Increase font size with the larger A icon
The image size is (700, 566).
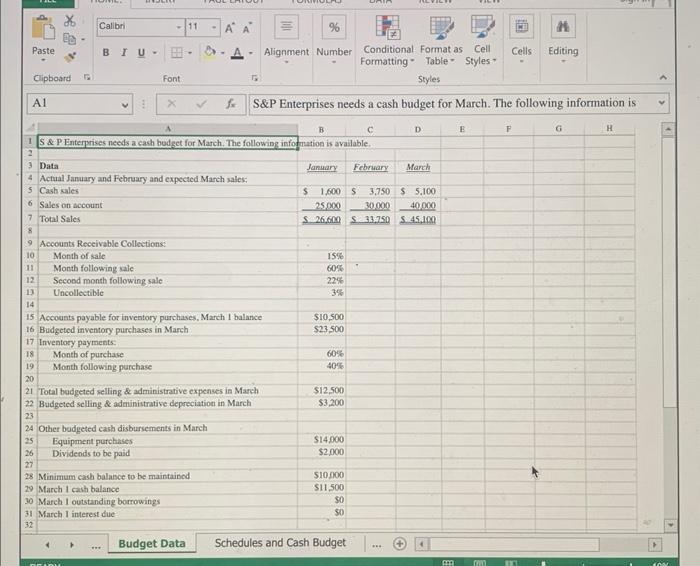pos(229,28)
